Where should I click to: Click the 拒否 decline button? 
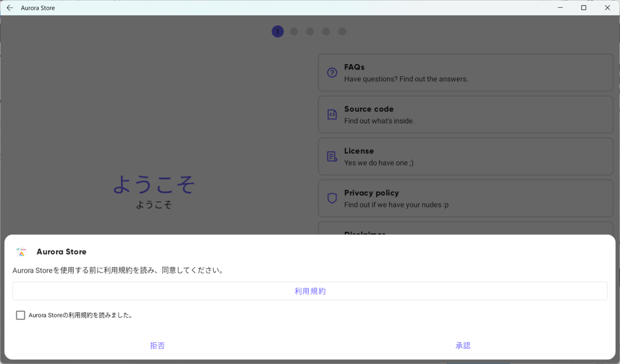pyautogui.click(x=158, y=345)
